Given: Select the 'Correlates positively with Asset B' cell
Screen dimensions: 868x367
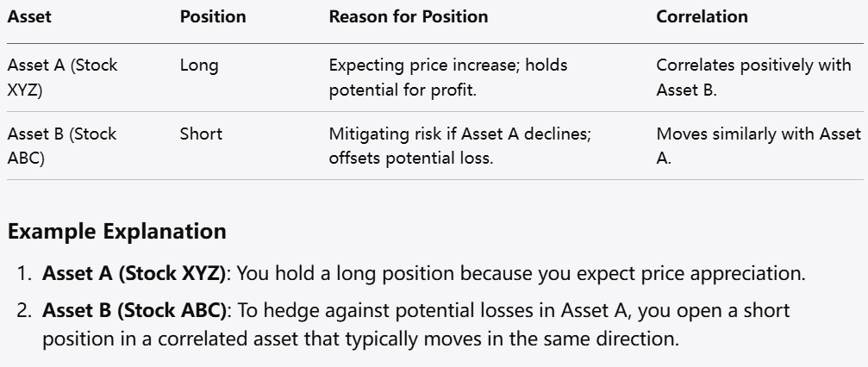Looking at the screenshot, I should pyautogui.click(x=753, y=77).
